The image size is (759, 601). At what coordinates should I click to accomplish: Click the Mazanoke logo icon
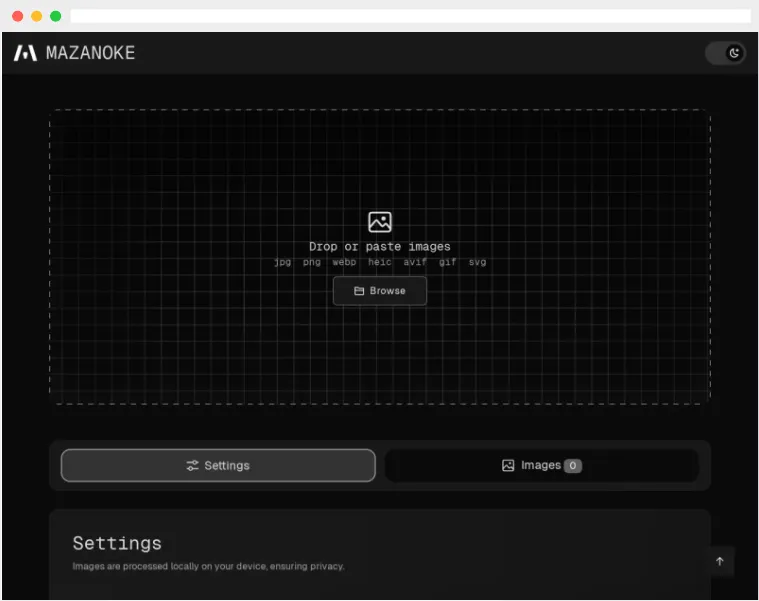click(25, 53)
